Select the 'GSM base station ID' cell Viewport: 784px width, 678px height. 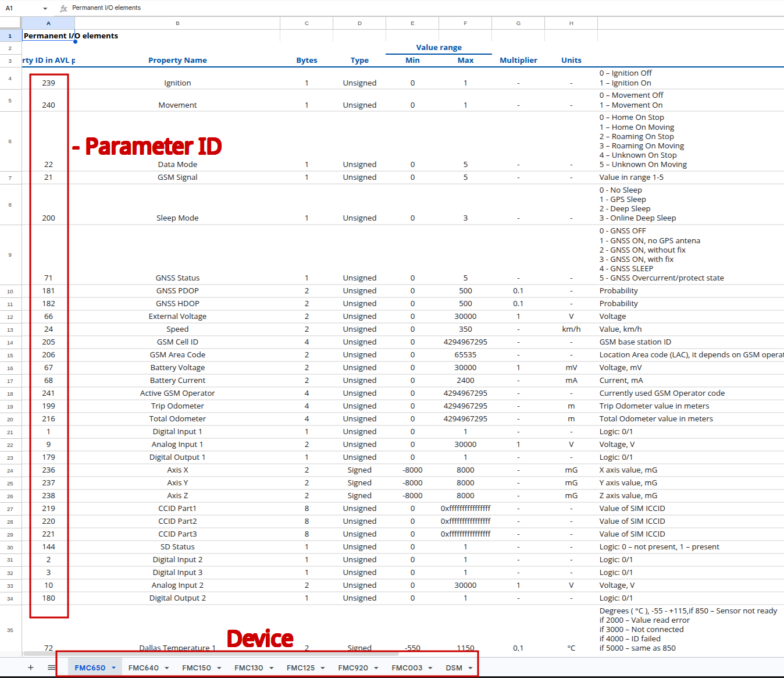pos(690,342)
